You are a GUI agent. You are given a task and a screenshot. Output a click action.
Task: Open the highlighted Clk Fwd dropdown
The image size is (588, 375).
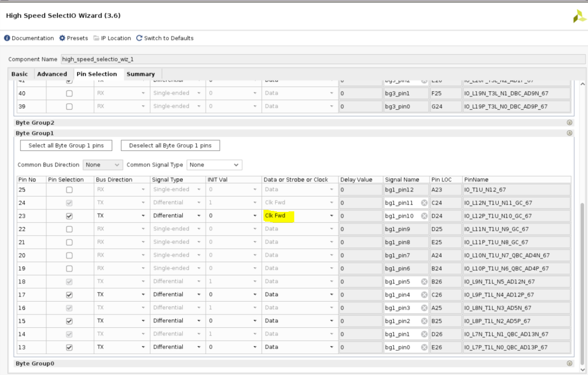tap(299, 216)
